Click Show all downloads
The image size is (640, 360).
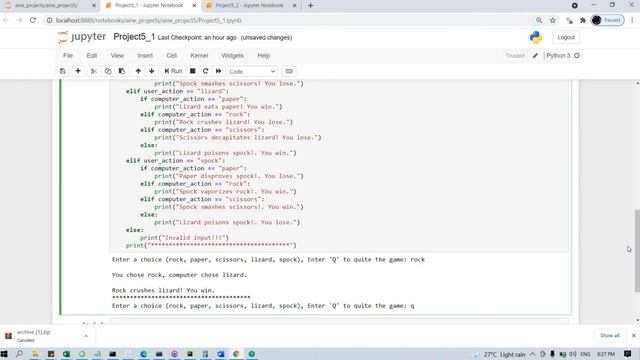609,336
